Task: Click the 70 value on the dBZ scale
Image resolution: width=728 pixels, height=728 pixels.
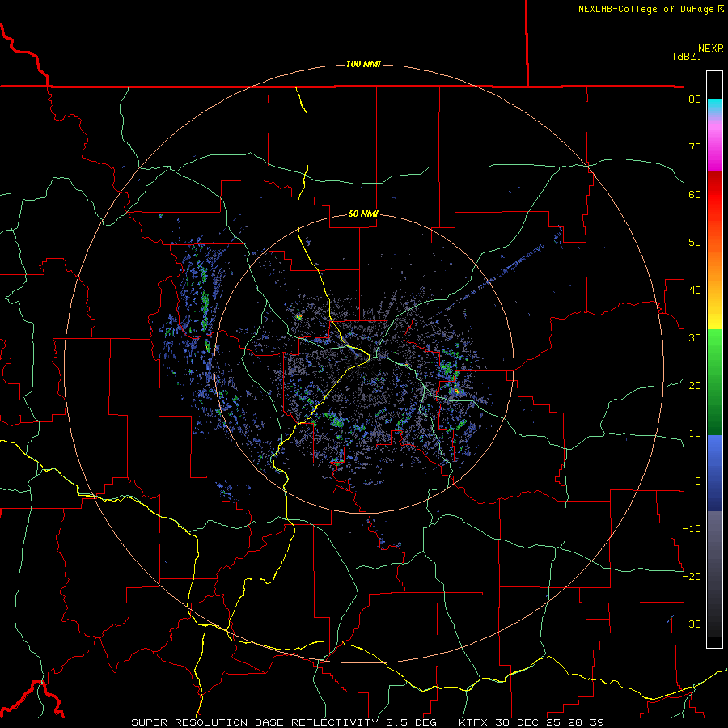Action: [x=695, y=147]
